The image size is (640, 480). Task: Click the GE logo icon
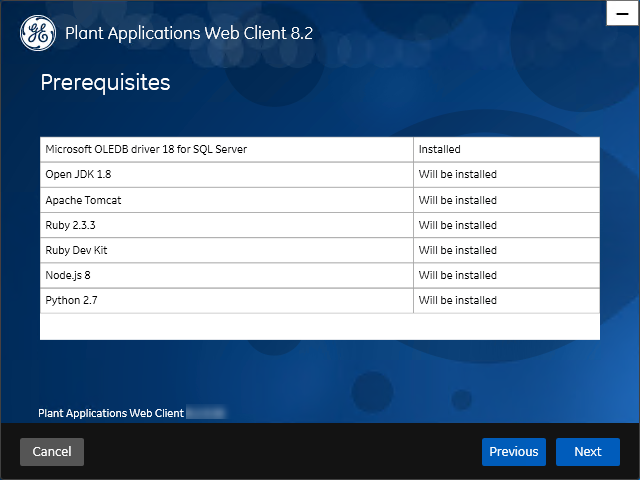click(38, 33)
